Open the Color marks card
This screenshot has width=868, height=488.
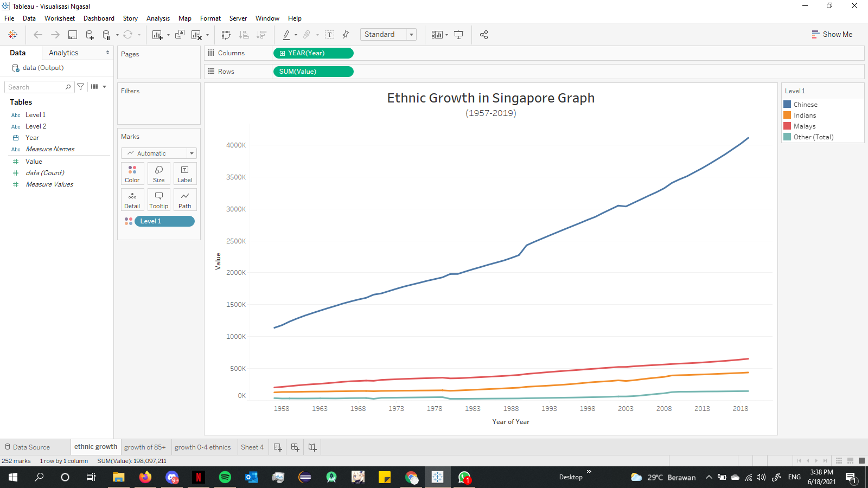coord(132,174)
